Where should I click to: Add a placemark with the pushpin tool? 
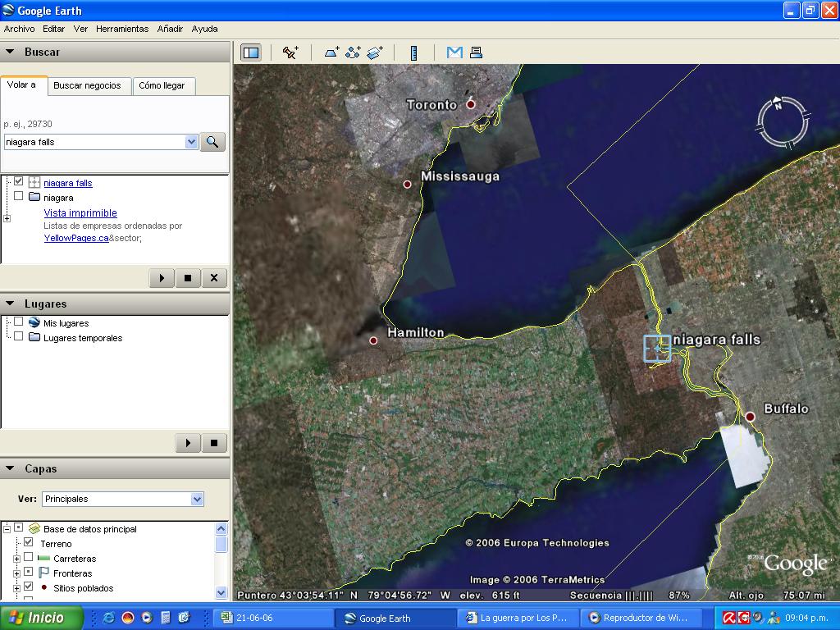(290, 52)
